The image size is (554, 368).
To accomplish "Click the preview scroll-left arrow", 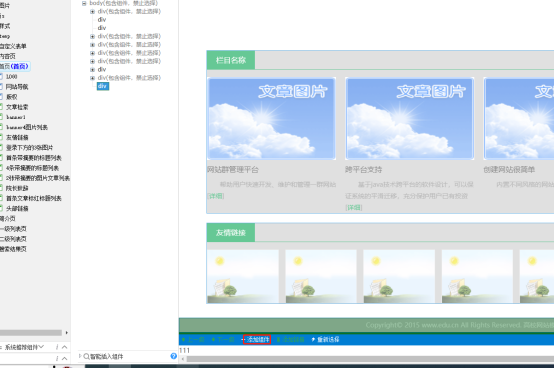I will [183, 359].
